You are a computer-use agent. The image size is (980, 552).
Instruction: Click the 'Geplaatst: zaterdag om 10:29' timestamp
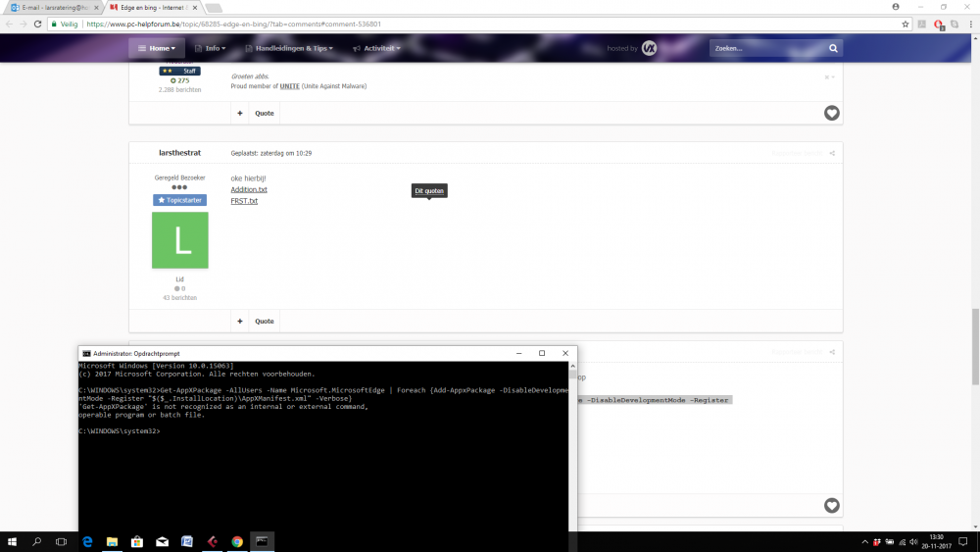pyautogui.click(x=271, y=153)
